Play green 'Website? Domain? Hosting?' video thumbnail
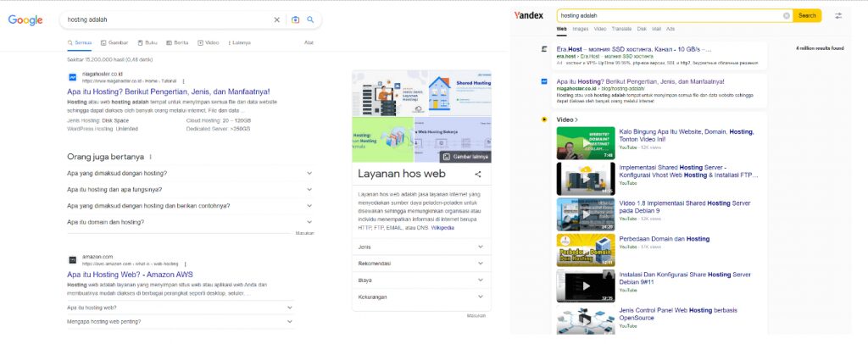 tap(586, 143)
